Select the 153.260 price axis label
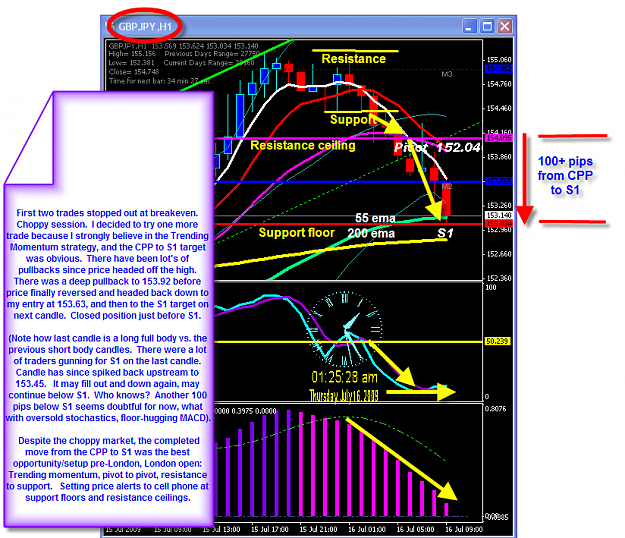 tap(499, 206)
